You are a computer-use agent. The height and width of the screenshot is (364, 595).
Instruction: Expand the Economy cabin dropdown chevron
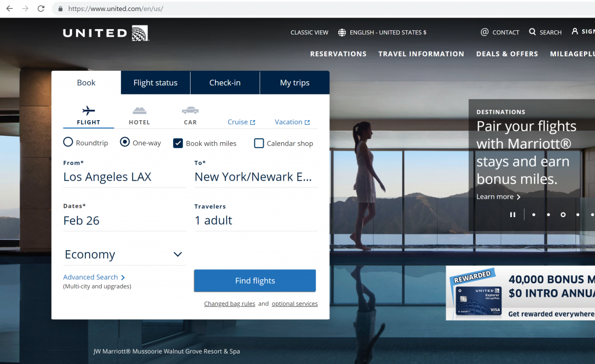pos(178,254)
